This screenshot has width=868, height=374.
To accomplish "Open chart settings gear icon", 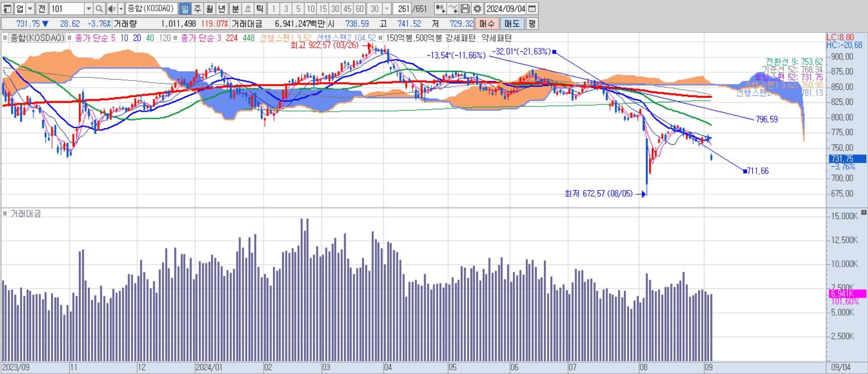I will tap(477, 9).
